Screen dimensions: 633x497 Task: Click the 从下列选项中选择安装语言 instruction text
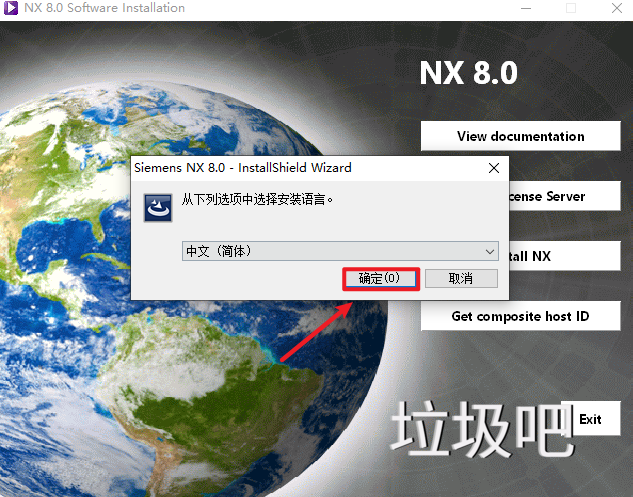click(x=258, y=200)
